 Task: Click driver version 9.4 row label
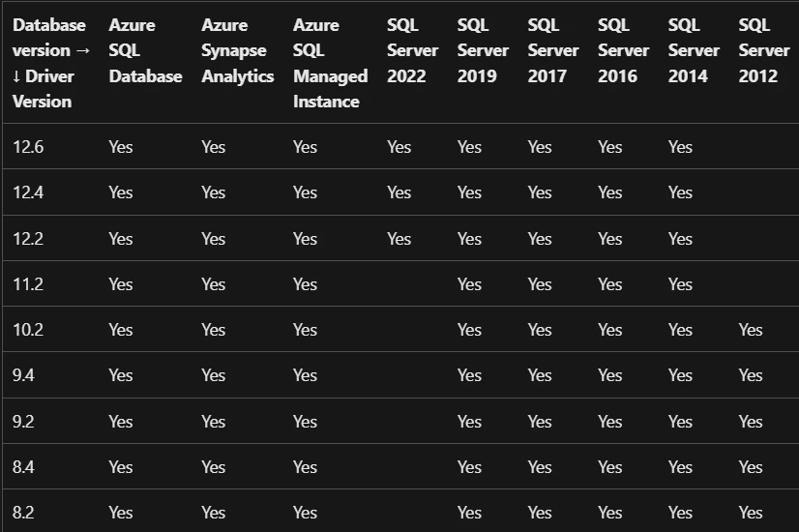[23, 375]
